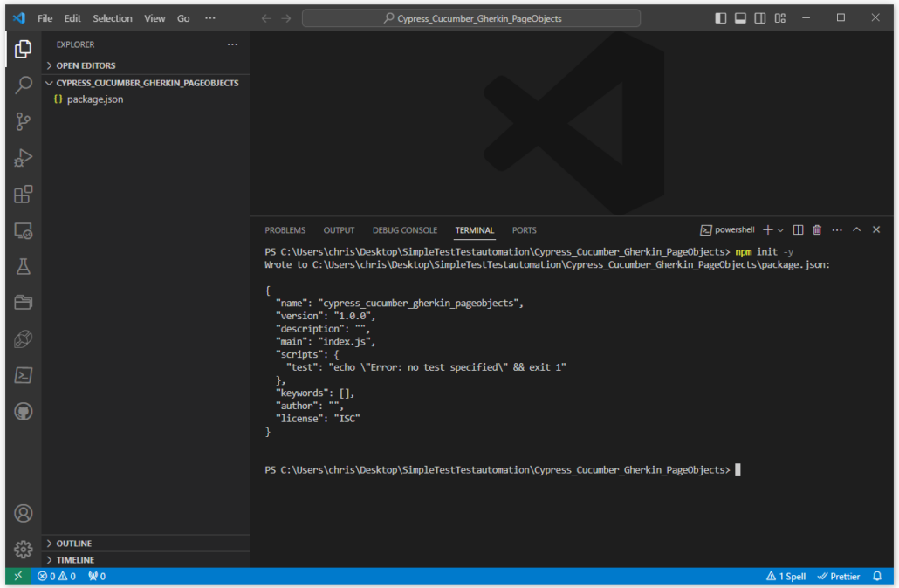Open the GitHub view in activity bar
Image resolution: width=899 pixels, height=588 pixels.
(x=24, y=411)
